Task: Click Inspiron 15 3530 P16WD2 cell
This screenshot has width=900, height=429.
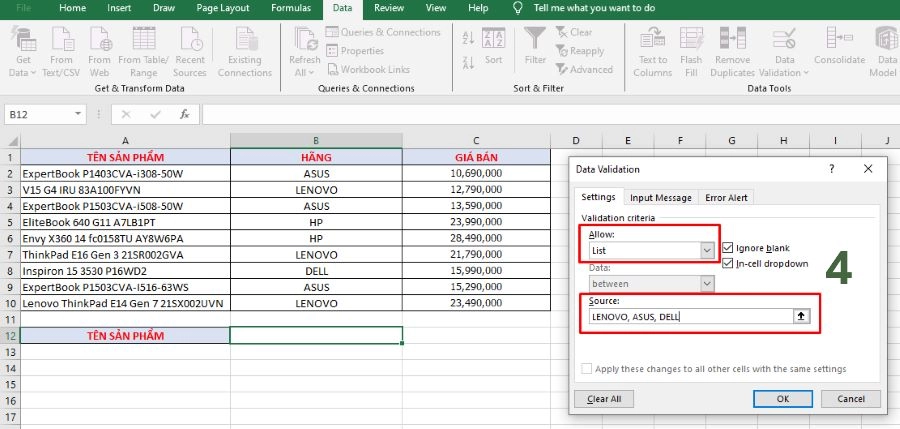Action: 125,270
